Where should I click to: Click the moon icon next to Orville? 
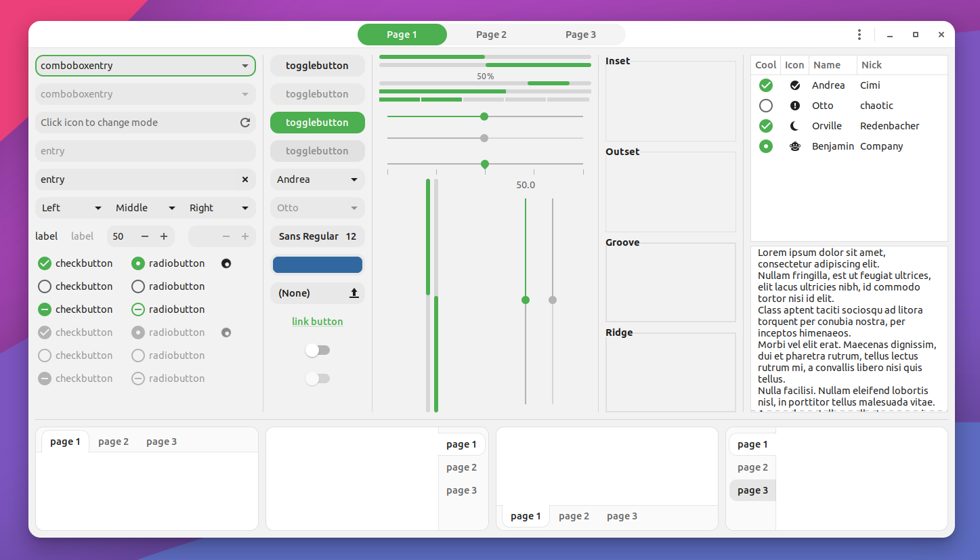[794, 125]
